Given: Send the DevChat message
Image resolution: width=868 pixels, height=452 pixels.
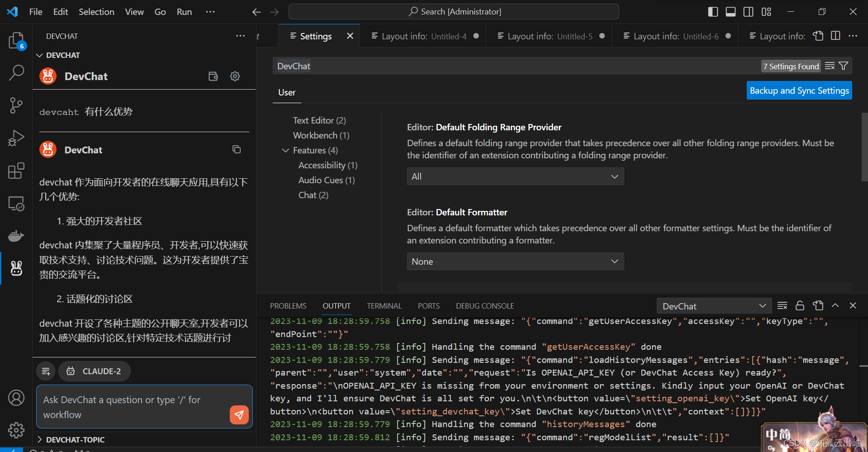Looking at the screenshot, I should point(239,414).
